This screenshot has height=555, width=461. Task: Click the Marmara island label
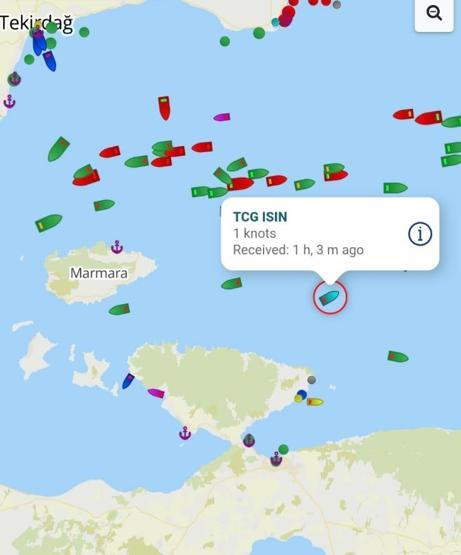(x=99, y=273)
